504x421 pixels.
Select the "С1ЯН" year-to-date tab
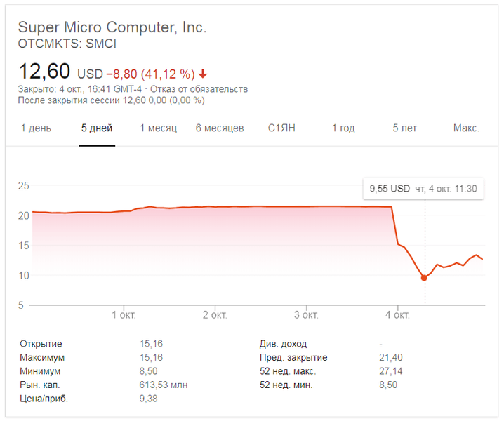coord(282,128)
